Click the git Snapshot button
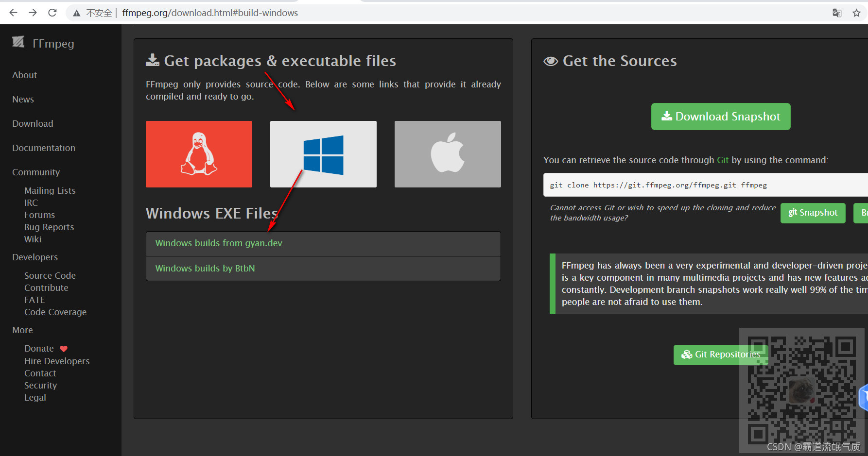The width and height of the screenshot is (868, 456). coord(813,213)
